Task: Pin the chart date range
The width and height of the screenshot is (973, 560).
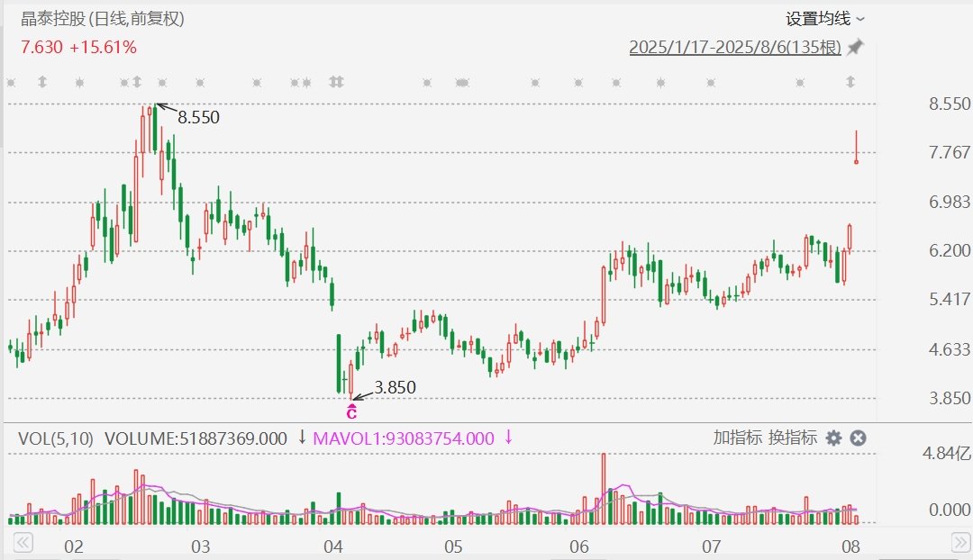Action: tap(855, 48)
